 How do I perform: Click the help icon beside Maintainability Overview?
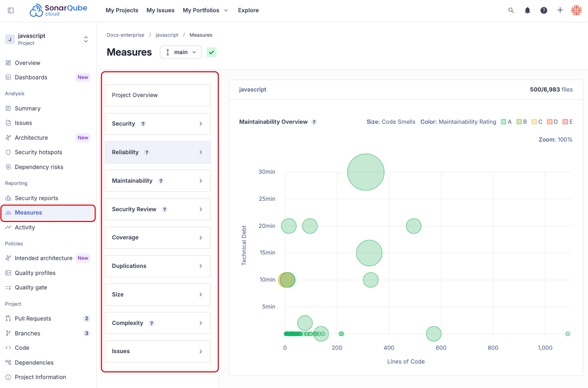pos(314,122)
